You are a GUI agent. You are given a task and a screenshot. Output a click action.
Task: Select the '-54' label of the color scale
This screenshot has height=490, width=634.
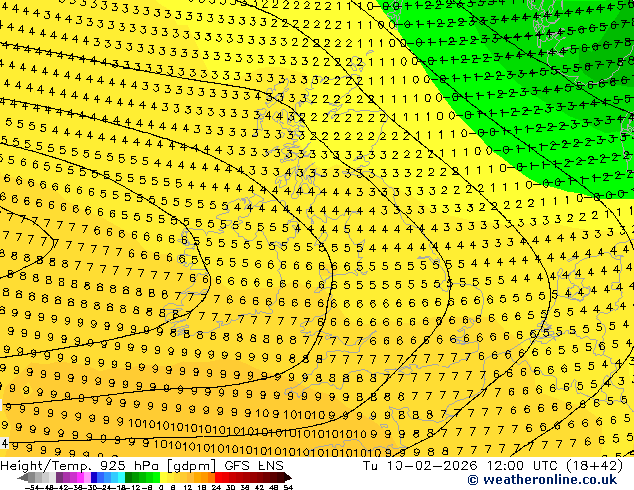point(32,487)
